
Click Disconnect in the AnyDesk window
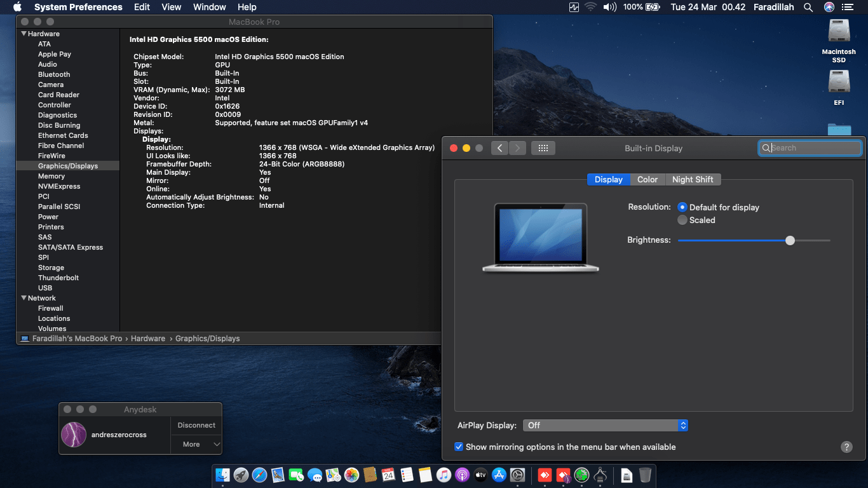tap(196, 425)
